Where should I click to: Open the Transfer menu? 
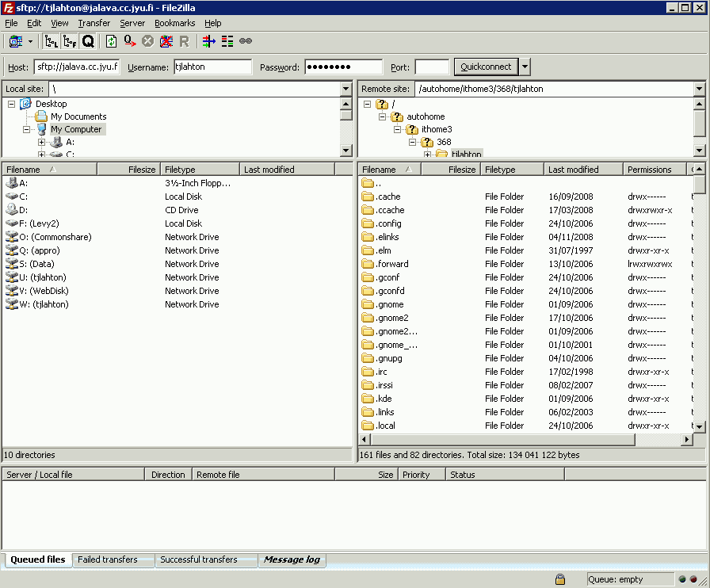coord(94,23)
